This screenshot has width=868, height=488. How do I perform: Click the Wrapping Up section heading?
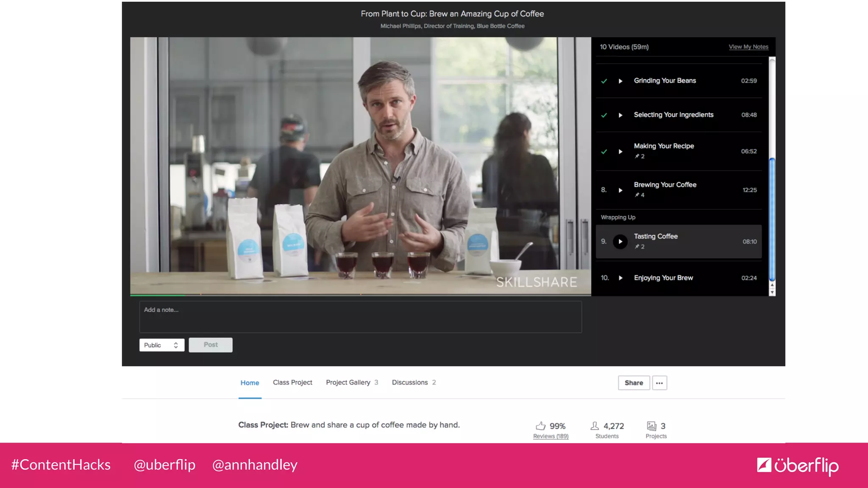coord(618,217)
